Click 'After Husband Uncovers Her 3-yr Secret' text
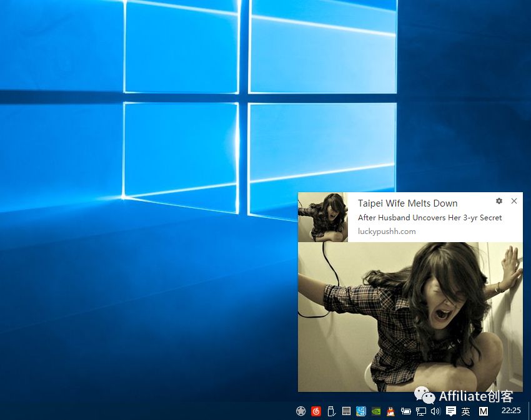Screen dimensions: 531x420 pyautogui.click(x=430, y=218)
